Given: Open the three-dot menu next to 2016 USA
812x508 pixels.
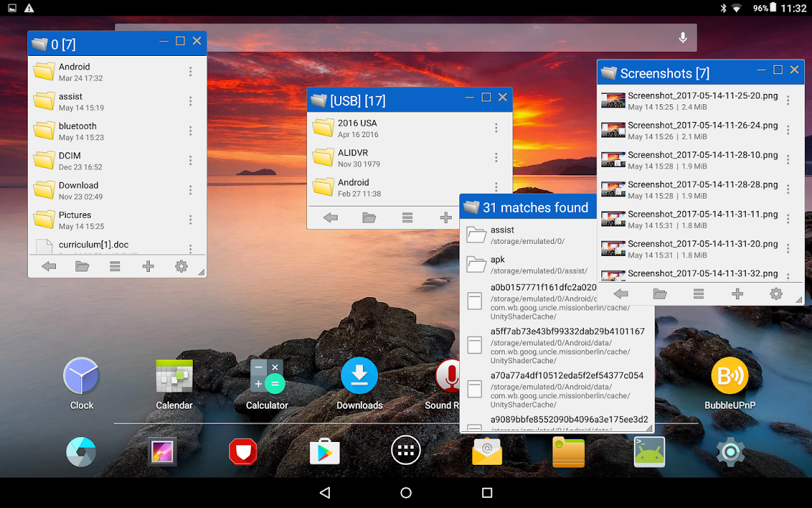Looking at the screenshot, I should click(496, 128).
